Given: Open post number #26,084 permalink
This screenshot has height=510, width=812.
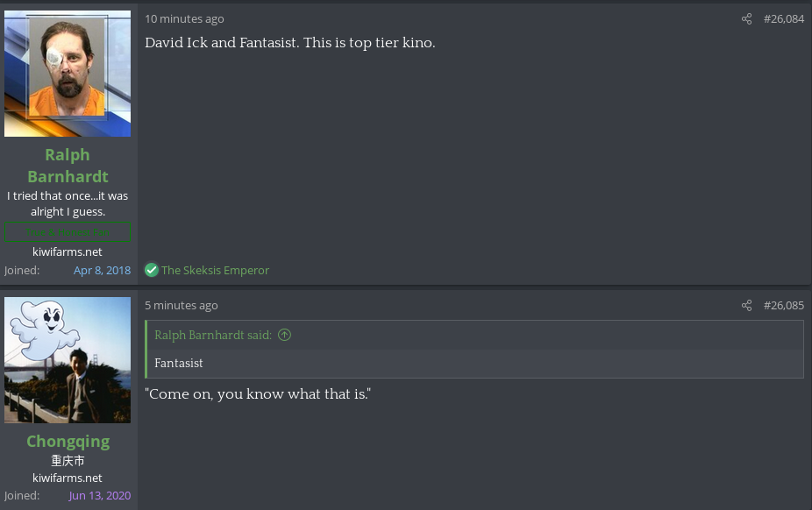Looking at the screenshot, I should 784,19.
